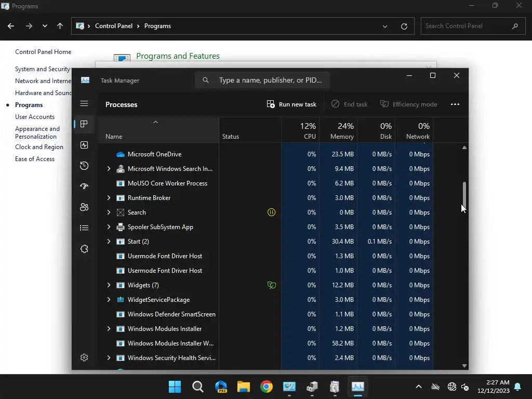
Task: Open the Services page icon in sidebar
Action: [x=84, y=249]
